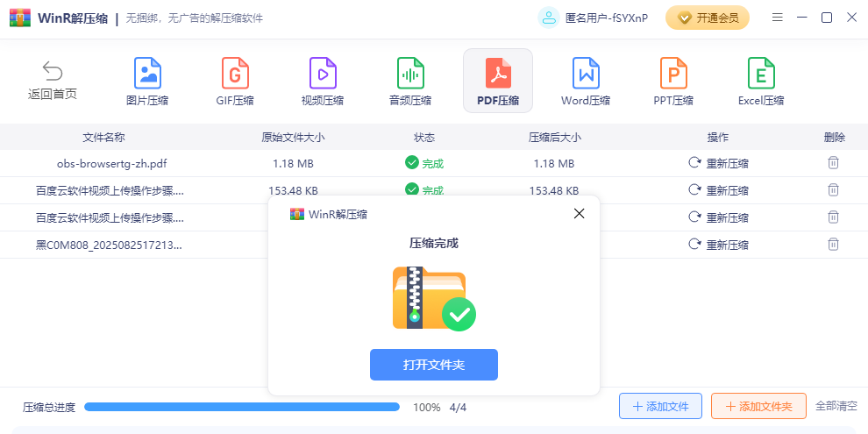The image size is (868, 434).
Task: Open the 图片压缩 image compression tool
Action: (147, 81)
